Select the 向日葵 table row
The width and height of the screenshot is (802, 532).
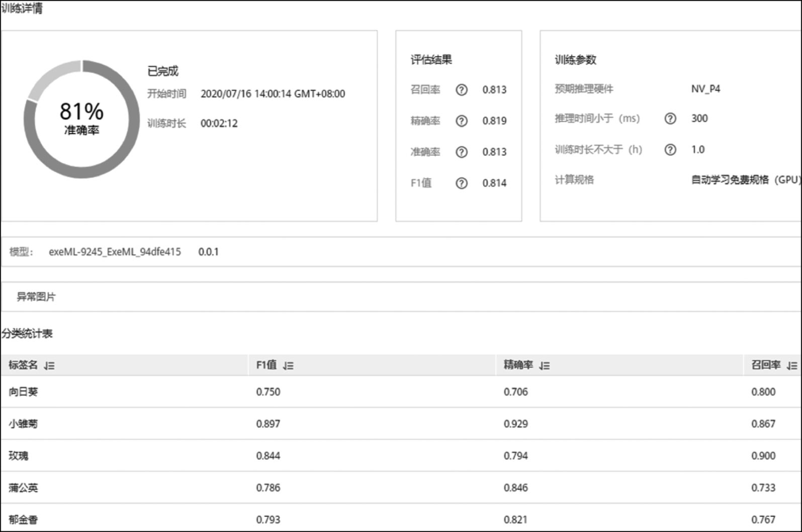[x=23, y=392]
